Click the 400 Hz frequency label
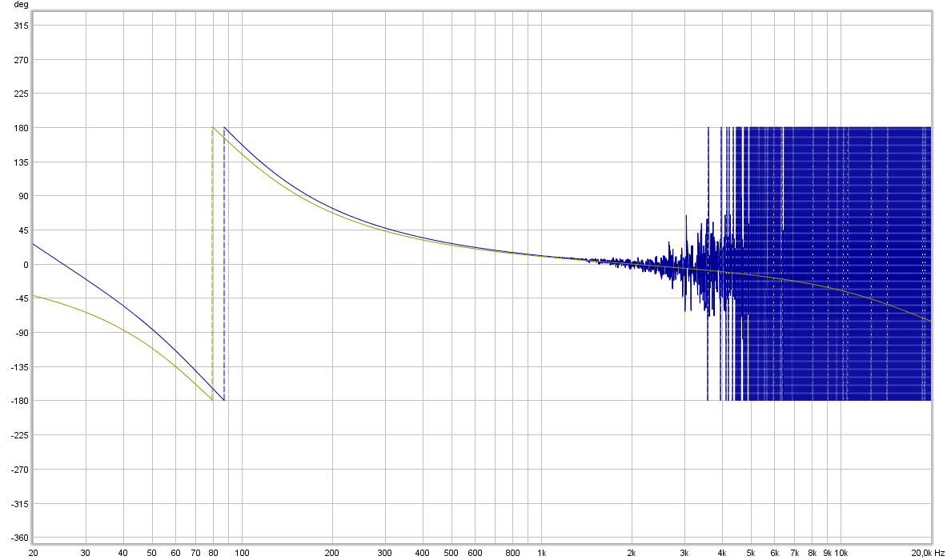 (422, 553)
